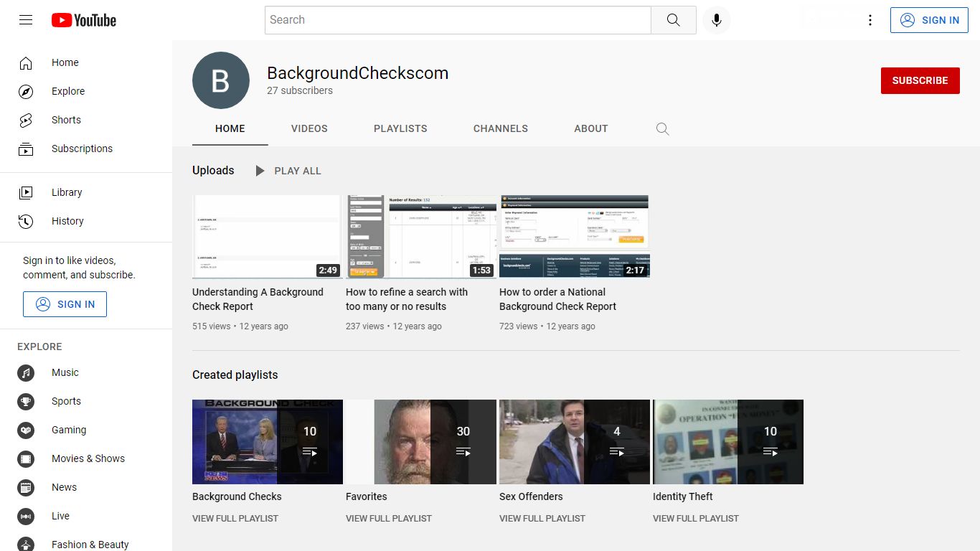Screen dimensions: 980x551
Task: Click the Fashion & Beauty icon
Action: [26, 544]
